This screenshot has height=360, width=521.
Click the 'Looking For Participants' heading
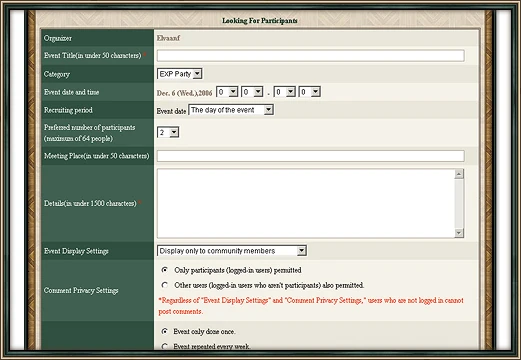[260, 21]
